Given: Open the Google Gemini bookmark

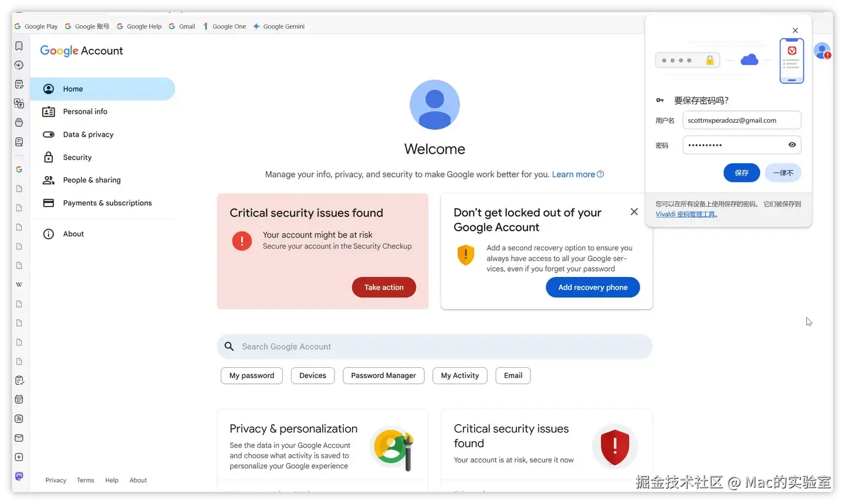Looking at the screenshot, I should (279, 26).
